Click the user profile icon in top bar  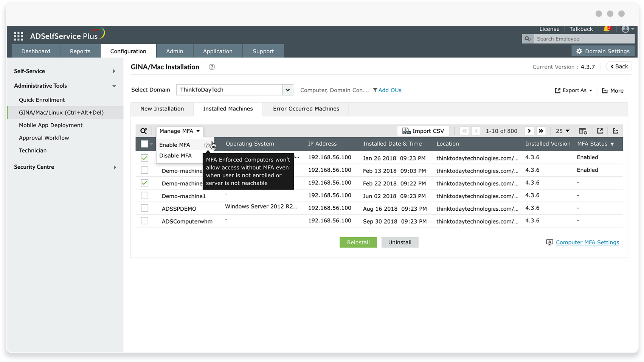click(x=626, y=29)
